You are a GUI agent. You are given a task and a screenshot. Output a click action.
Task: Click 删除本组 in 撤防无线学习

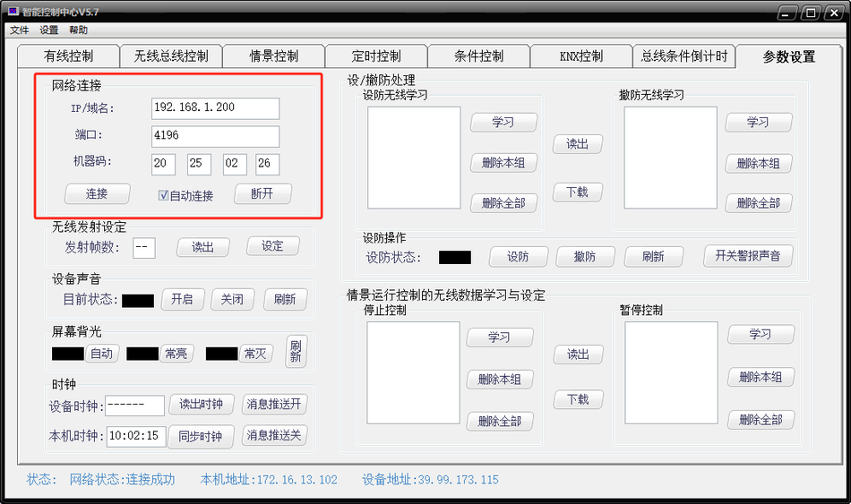pyautogui.click(x=758, y=163)
